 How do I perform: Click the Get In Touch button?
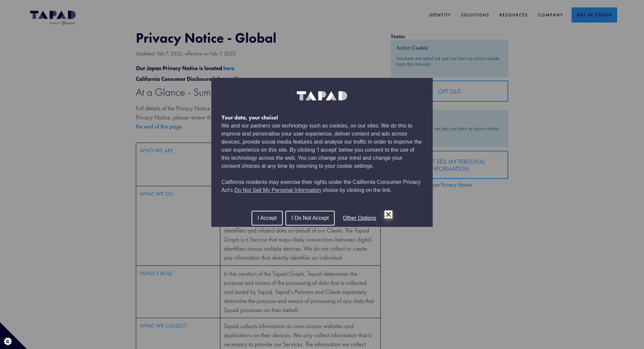tap(594, 15)
